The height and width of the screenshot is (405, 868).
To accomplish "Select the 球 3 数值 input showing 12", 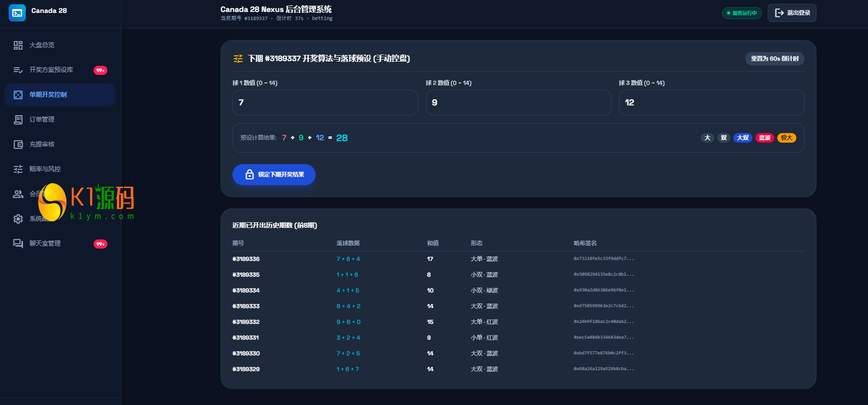I will [x=711, y=103].
